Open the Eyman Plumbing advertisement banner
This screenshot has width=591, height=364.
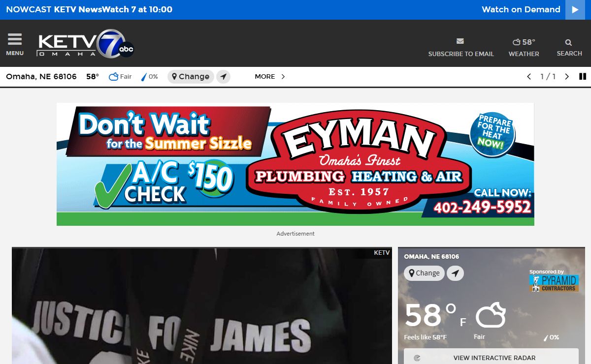coord(295,164)
